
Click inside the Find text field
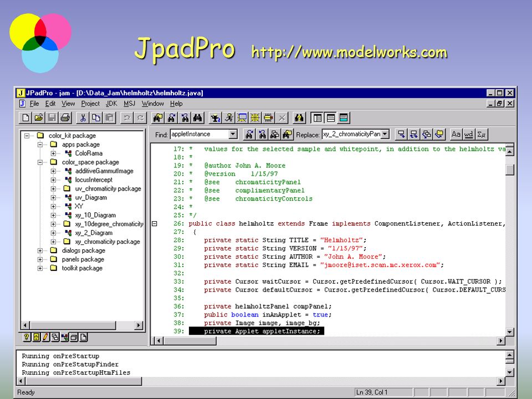pyautogui.click(x=199, y=134)
